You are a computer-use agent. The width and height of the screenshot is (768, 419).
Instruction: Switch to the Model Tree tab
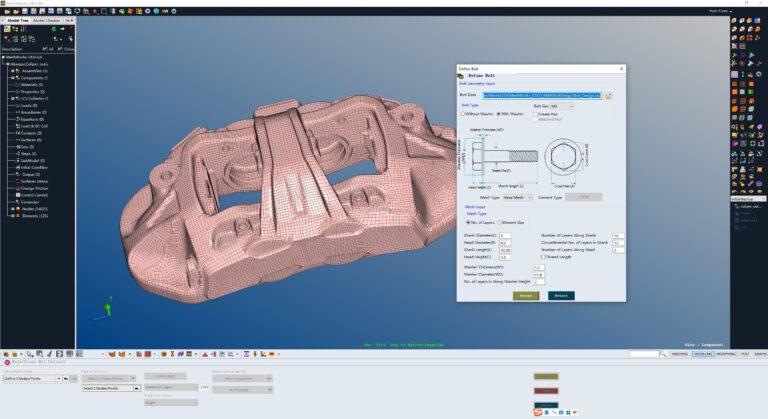18,21
